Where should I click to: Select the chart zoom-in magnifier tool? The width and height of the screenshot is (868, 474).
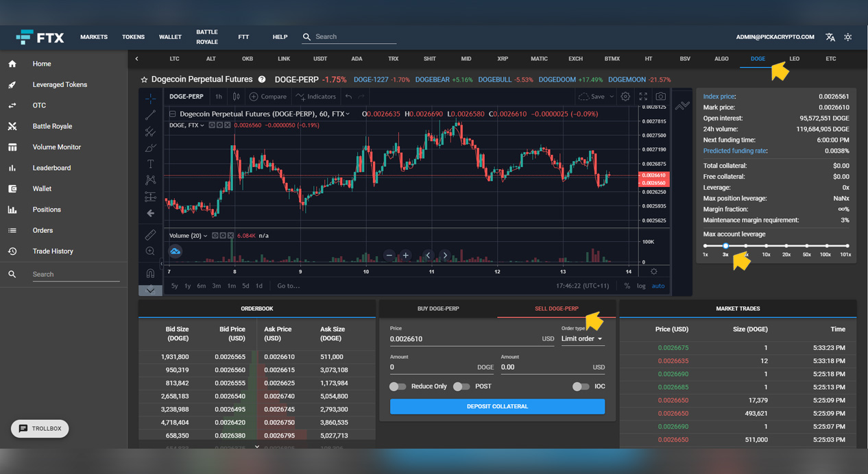150,251
